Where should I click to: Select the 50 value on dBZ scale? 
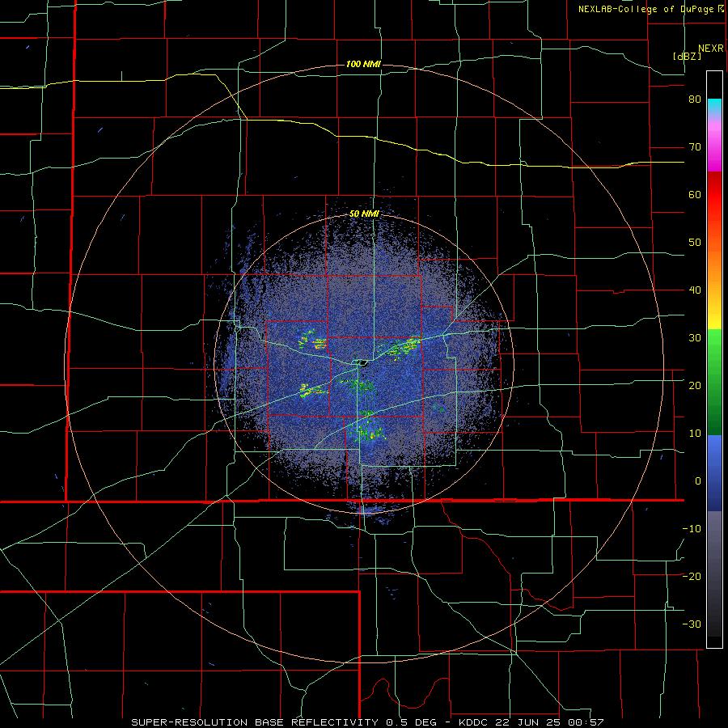coord(695,243)
